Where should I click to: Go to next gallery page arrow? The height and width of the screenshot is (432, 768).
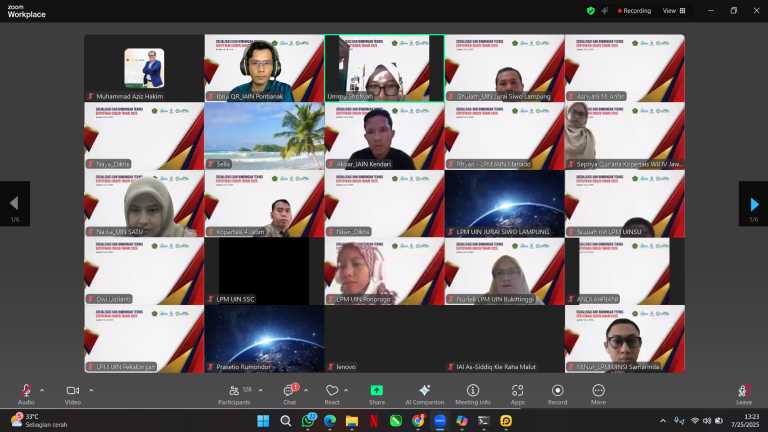tap(753, 204)
